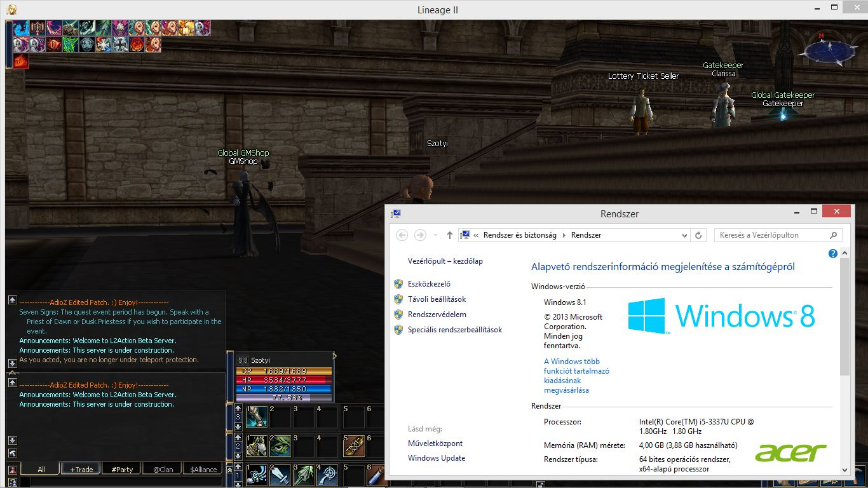The width and height of the screenshot is (868, 488).
Task: Click the Lineage II icon in the title bar
Action: click(11, 10)
